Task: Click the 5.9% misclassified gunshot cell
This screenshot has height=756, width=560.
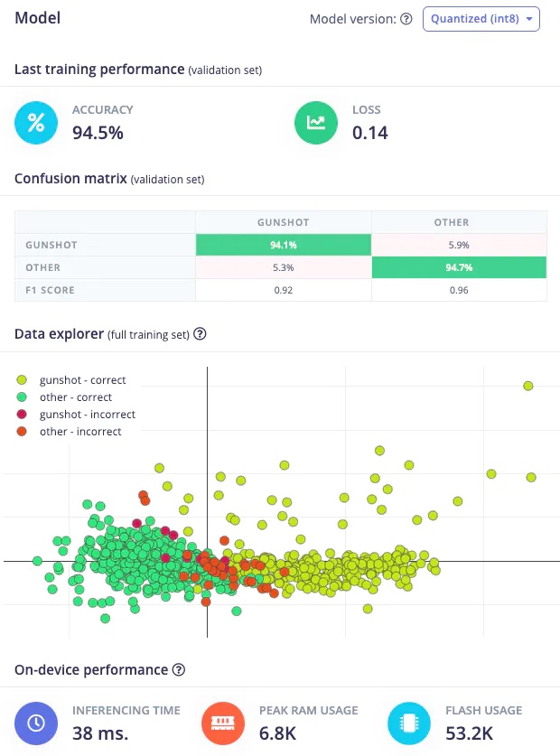Action: pos(459,245)
